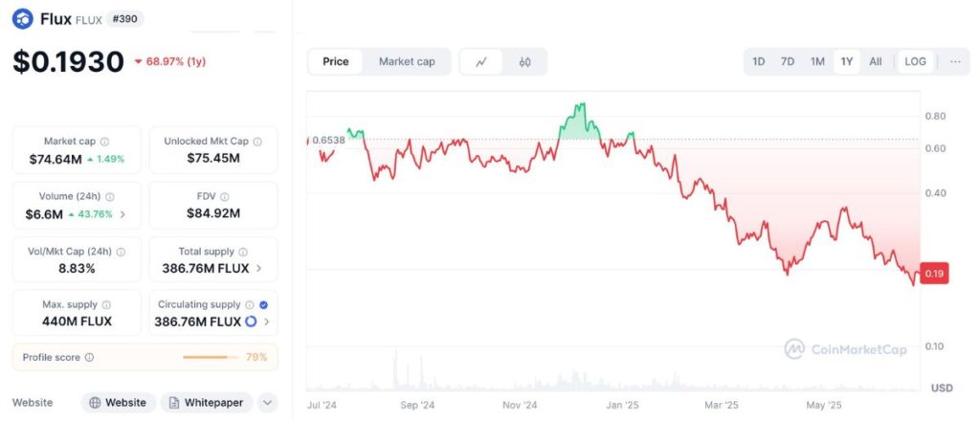Image resolution: width=980 pixels, height=421 pixels.
Task: Open the Flux Website link
Action: click(x=118, y=403)
